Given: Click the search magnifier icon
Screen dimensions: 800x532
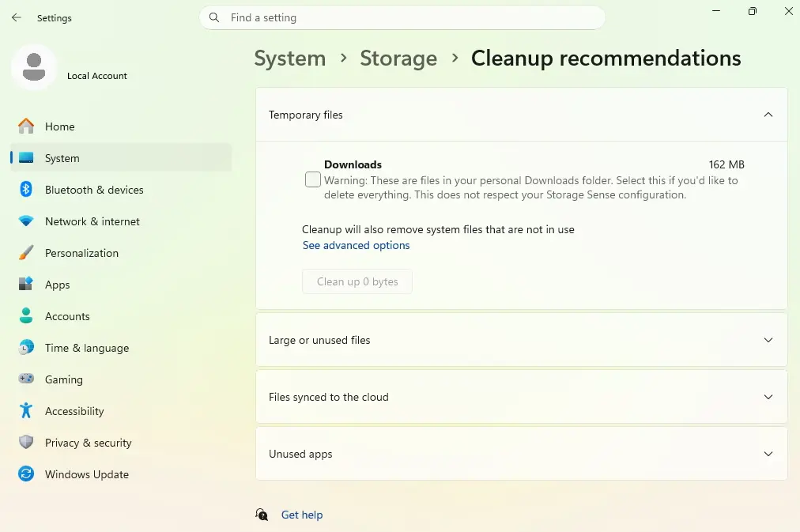Looking at the screenshot, I should click(x=214, y=17).
